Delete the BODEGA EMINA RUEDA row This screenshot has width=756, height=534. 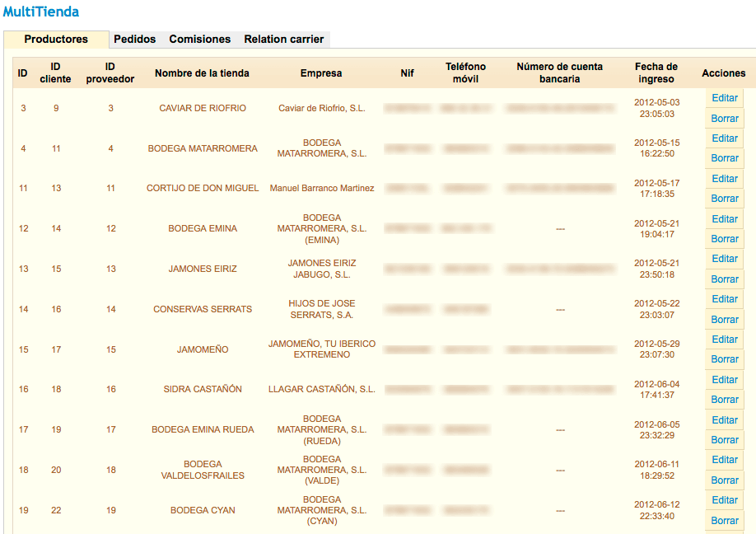tap(725, 440)
